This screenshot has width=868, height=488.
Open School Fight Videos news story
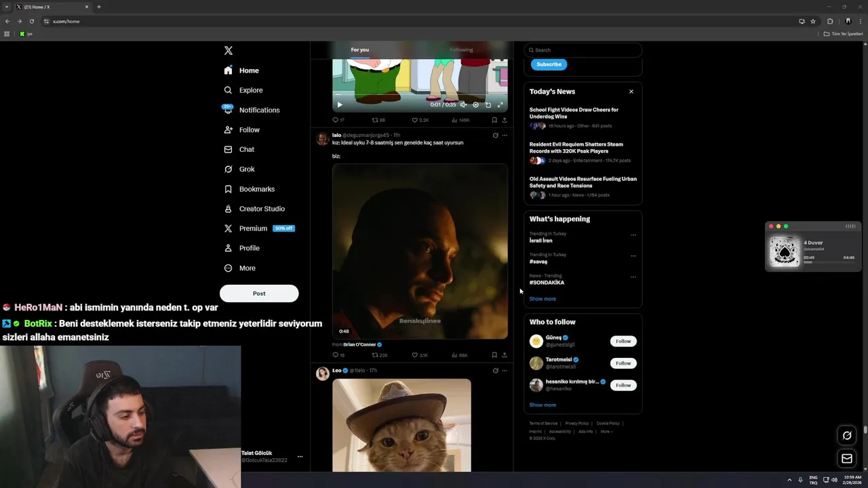pyautogui.click(x=583, y=117)
